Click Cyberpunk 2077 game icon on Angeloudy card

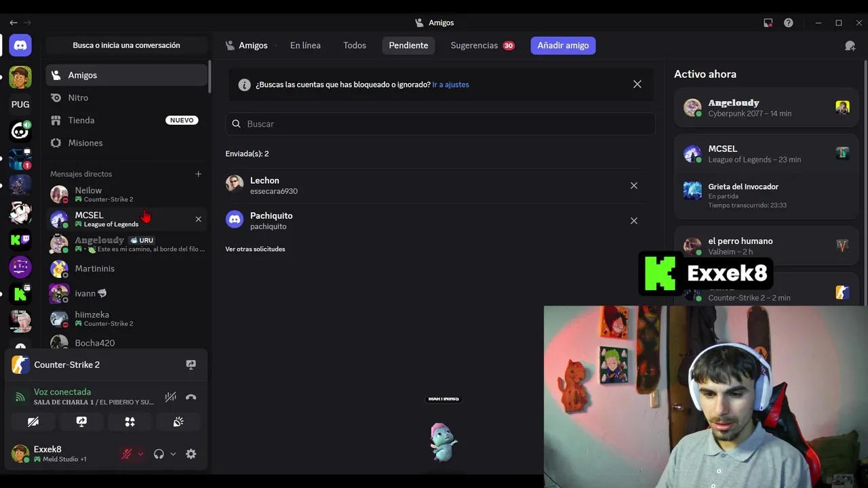[x=842, y=107]
